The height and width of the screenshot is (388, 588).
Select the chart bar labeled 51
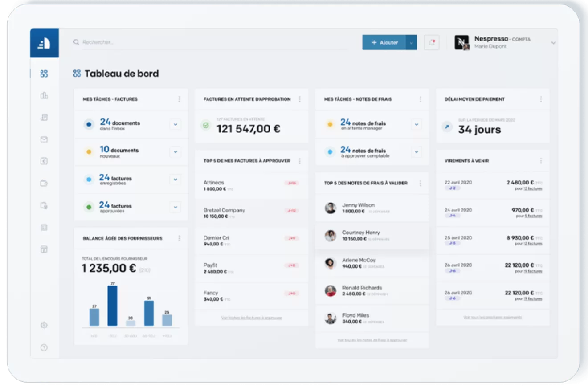[149, 313]
